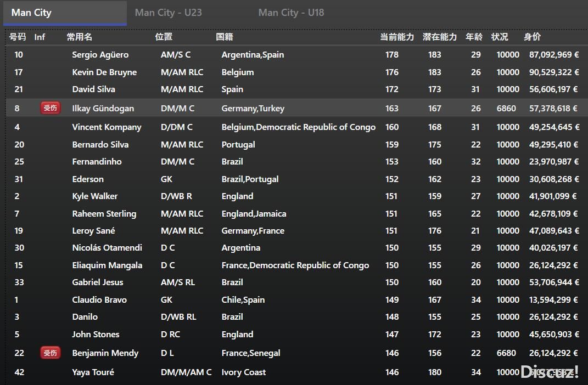Sort by the 身价 column header
Viewport: 588px width, 385px height.
[x=533, y=37]
